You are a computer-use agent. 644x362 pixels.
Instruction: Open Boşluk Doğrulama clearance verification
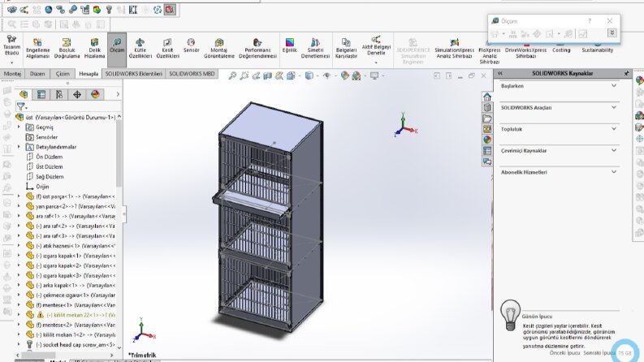pyautogui.click(x=67, y=49)
